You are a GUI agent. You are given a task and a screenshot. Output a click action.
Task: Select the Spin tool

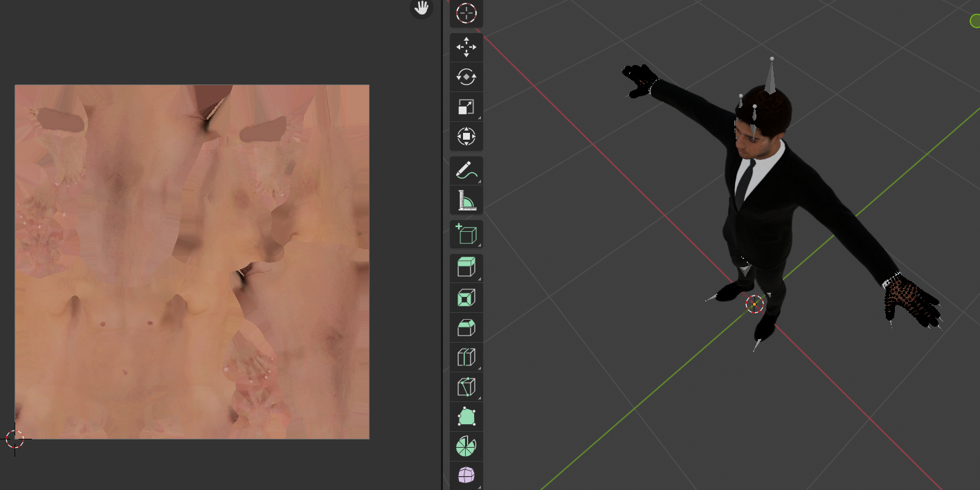[x=466, y=446]
